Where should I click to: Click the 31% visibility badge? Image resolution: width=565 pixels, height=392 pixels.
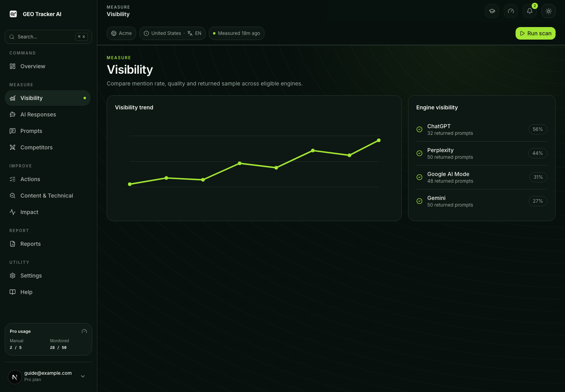coord(538,177)
